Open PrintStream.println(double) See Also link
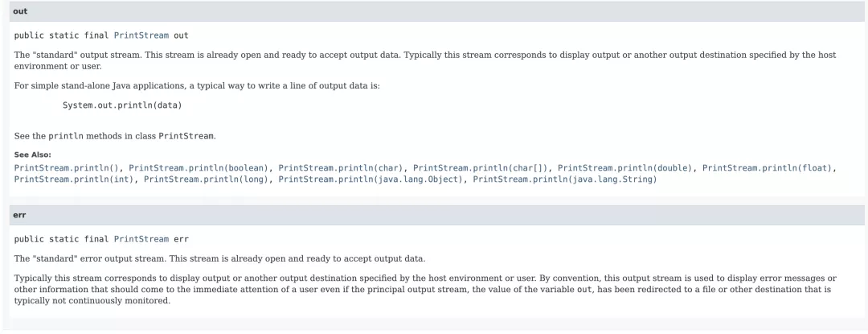This screenshot has height=334, width=868. [624, 167]
